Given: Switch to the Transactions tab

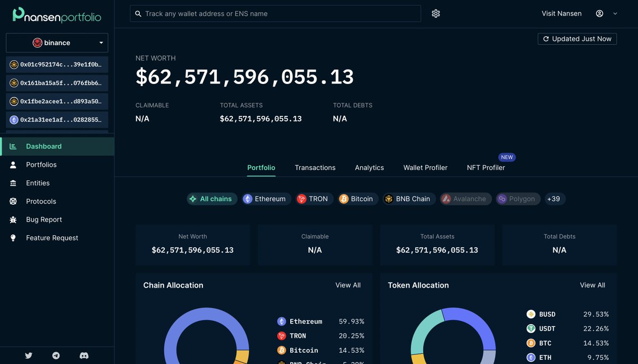Looking at the screenshot, I should pos(315,167).
